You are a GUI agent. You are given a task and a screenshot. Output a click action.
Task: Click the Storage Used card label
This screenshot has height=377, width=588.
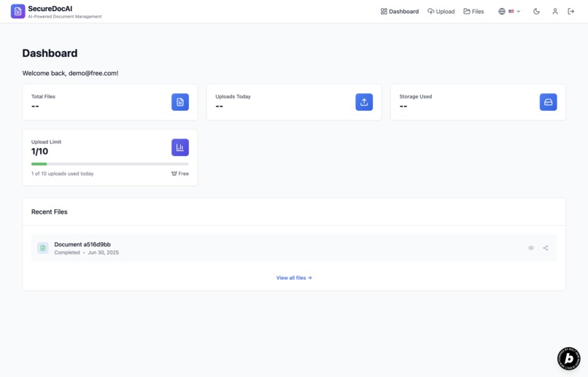point(416,96)
